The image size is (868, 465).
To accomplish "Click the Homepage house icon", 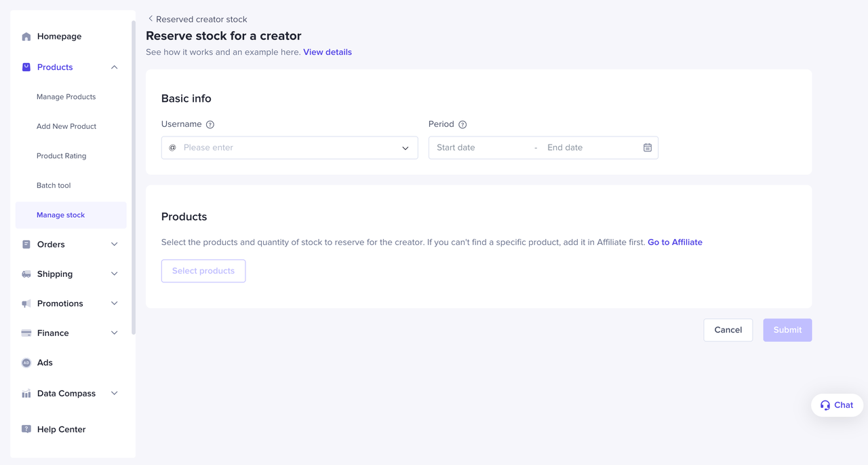I will 26,37.
